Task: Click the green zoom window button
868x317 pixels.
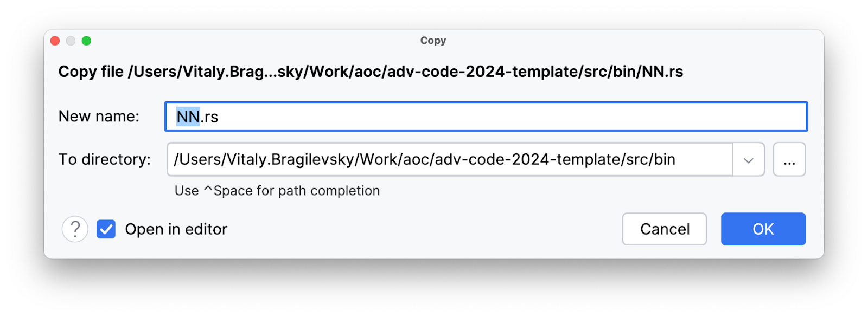Action: tap(86, 41)
